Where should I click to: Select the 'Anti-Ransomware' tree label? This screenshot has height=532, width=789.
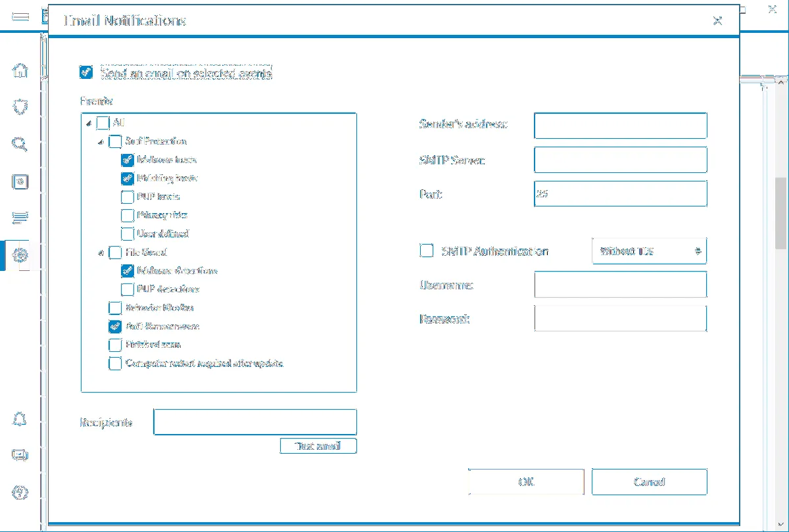pos(162,326)
